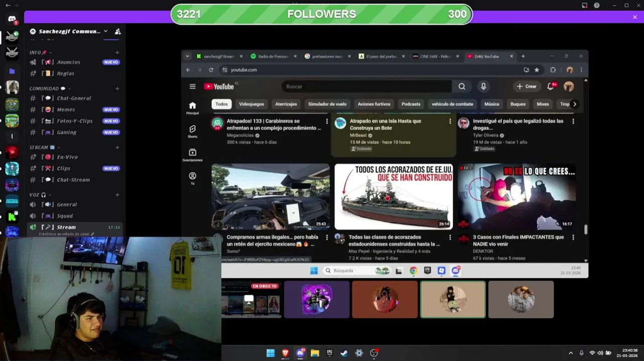Viewport: 644px width, 361px height.
Task: Close the followers banner with X
Action: (x=634, y=17)
